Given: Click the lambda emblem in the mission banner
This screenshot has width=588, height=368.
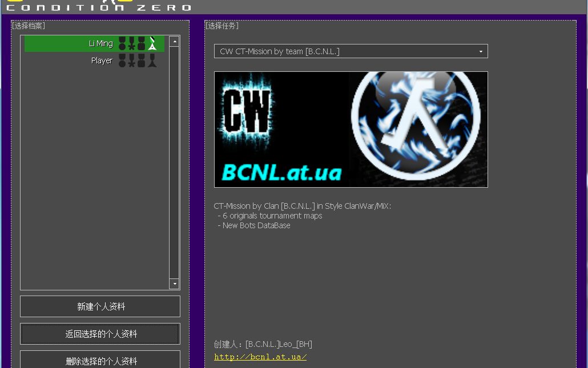Looking at the screenshot, I should 417,126.
